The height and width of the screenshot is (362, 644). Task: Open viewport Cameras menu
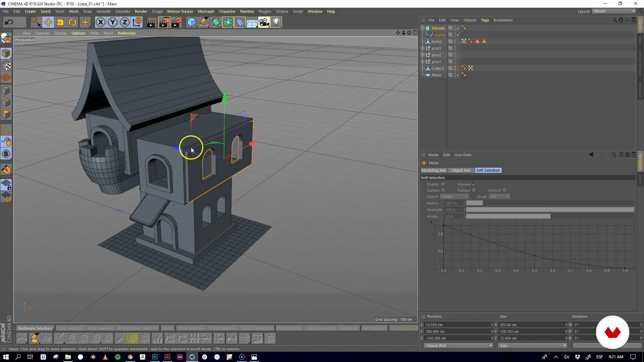tap(42, 33)
